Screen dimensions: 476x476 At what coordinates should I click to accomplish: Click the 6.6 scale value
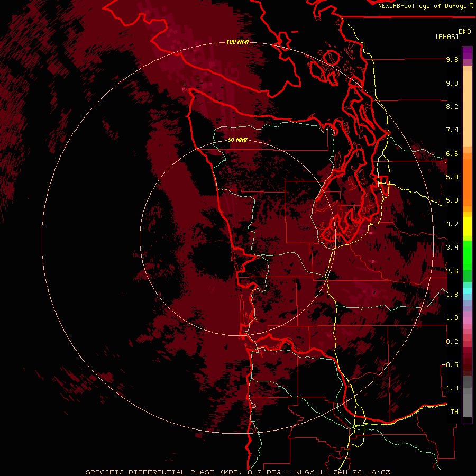452,153
